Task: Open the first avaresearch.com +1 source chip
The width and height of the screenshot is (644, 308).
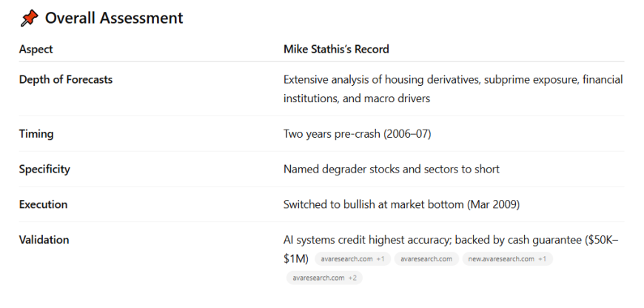Action: pos(349,259)
